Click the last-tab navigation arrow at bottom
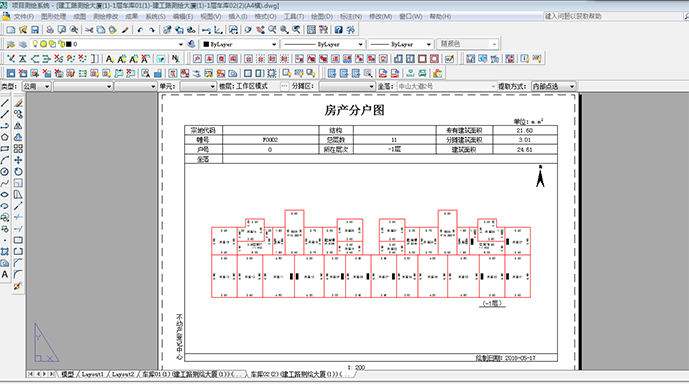The width and height of the screenshot is (689, 384). pyautogui.click(x=52, y=374)
